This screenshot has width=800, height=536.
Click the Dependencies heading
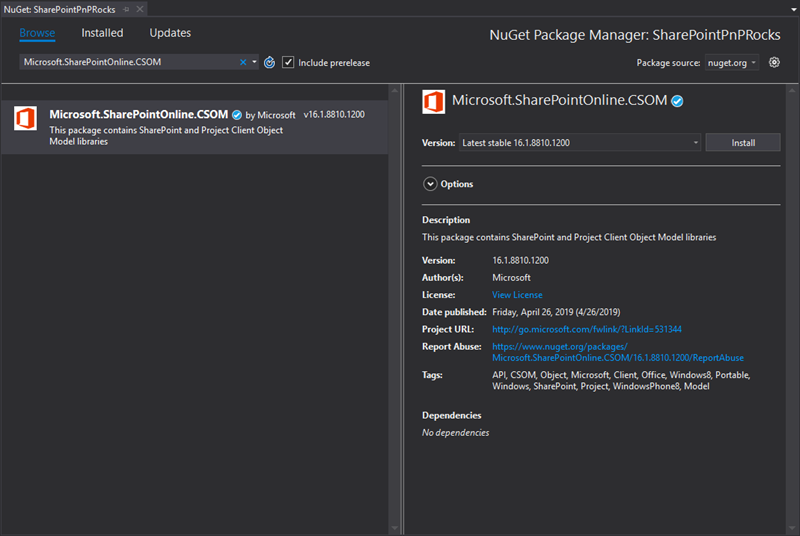coord(452,415)
